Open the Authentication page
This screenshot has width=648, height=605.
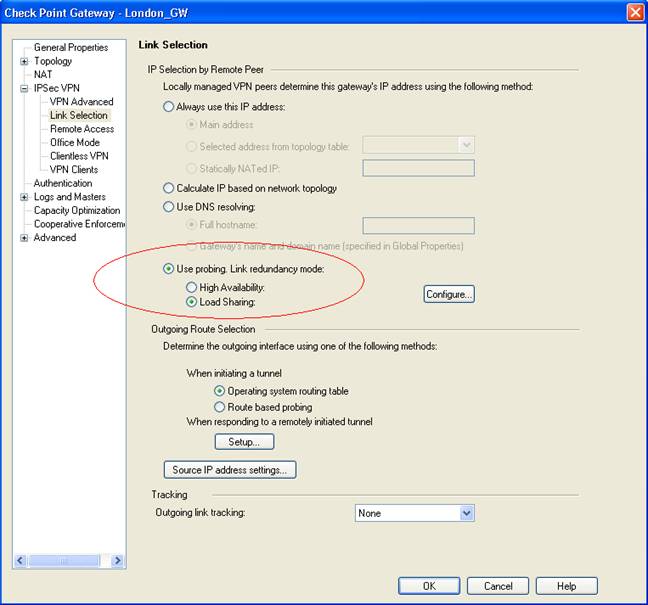[x=63, y=183]
